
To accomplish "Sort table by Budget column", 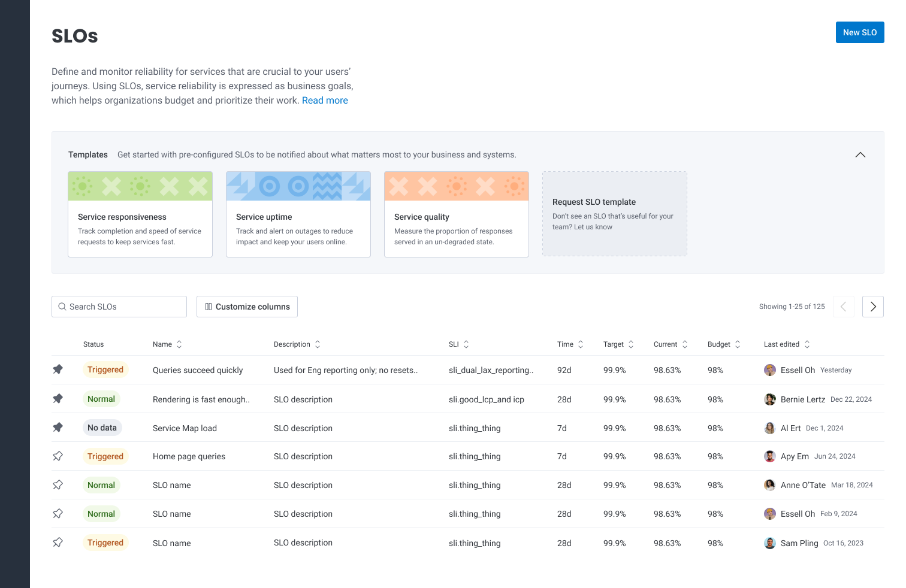I will [x=738, y=344].
